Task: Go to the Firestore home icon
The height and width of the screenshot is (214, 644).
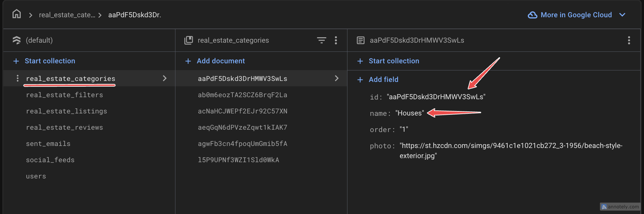Action: 17,14
